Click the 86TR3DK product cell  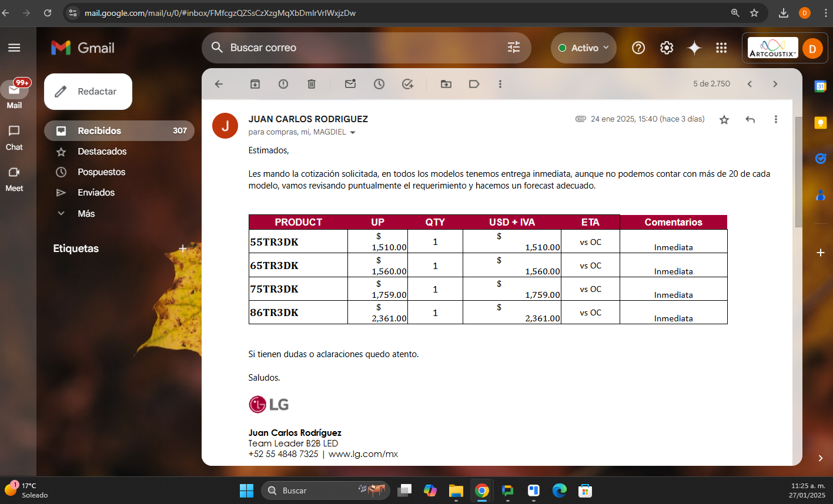298,313
